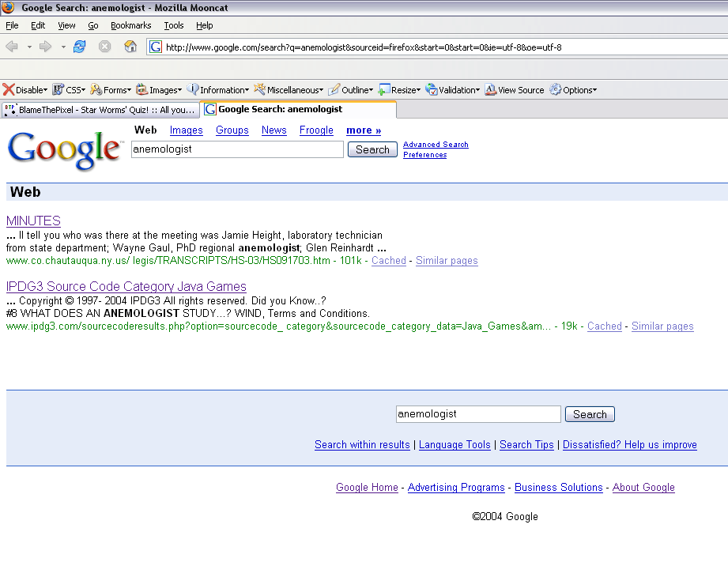Open the Advertising Programs footer link

tap(456, 487)
